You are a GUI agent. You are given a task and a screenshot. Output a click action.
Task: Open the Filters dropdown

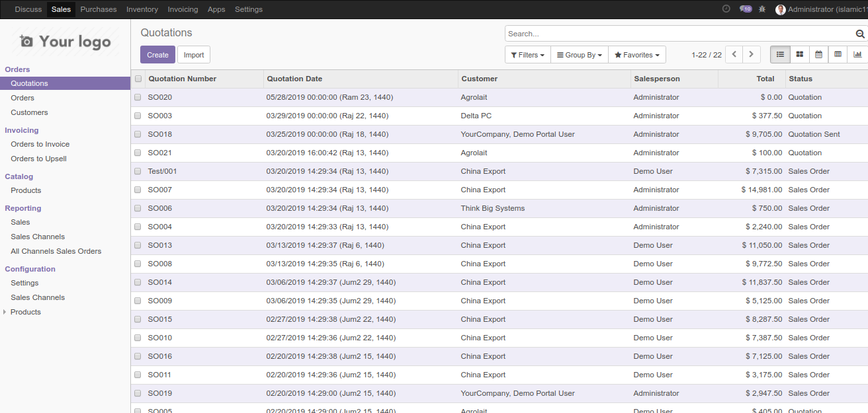pyautogui.click(x=528, y=55)
